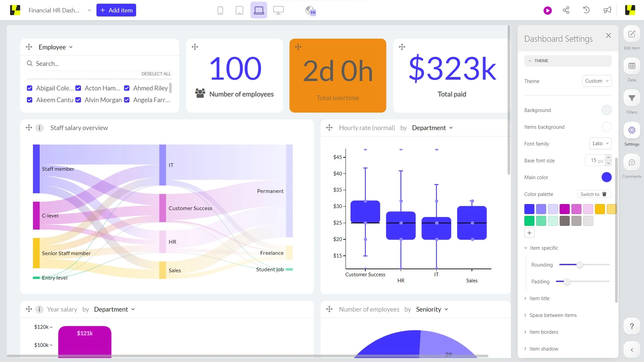
Task: Select the magenta palette color swatch
Action: pos(564,209)
